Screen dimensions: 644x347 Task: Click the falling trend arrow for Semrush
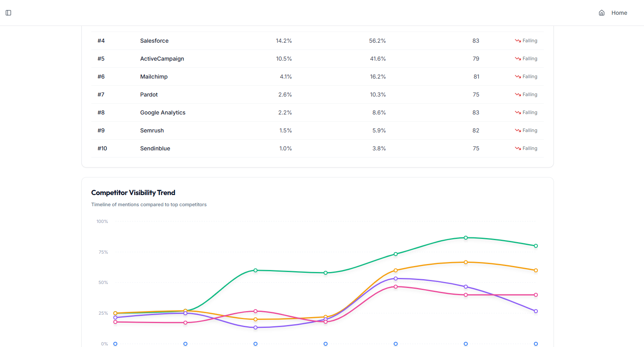[518, 130]
